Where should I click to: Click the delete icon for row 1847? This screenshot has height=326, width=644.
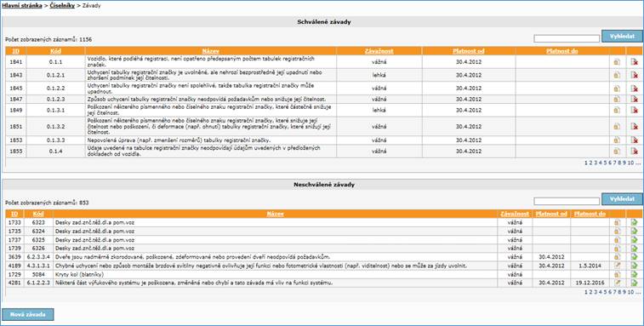(x=635, y=99)
